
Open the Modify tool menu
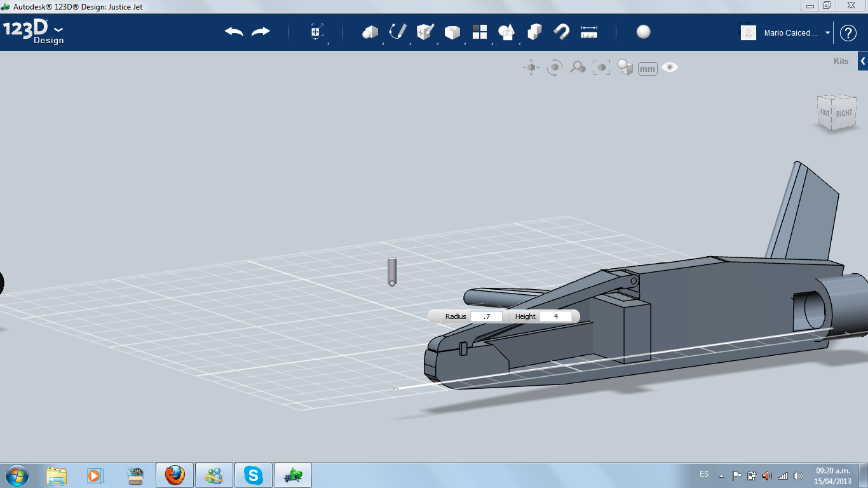tap(452, 32)
